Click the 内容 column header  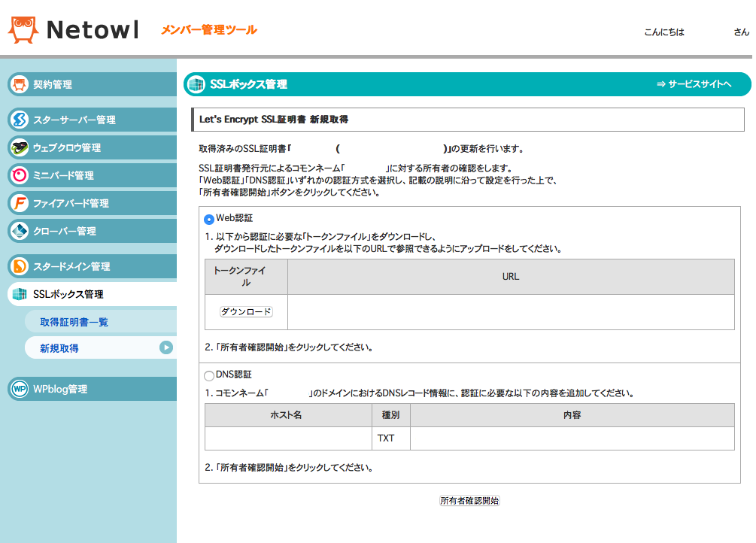pyautogui.click(x=572, y=415)
